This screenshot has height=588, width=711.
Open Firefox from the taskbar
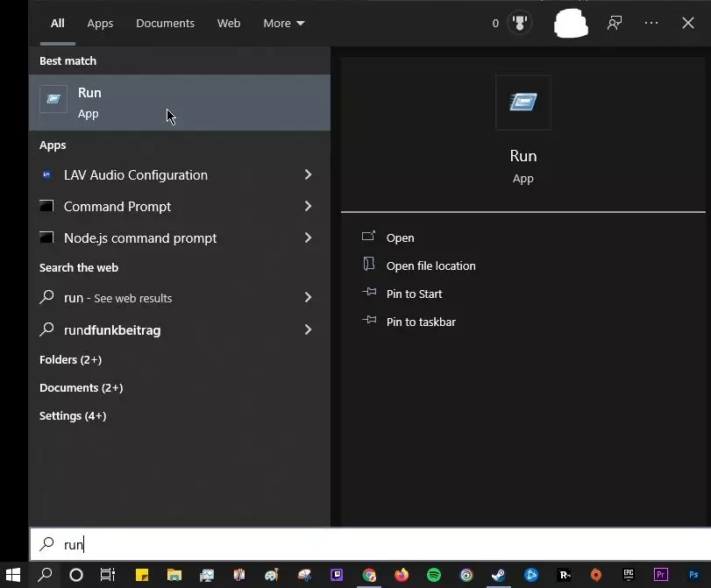point(402,576)
